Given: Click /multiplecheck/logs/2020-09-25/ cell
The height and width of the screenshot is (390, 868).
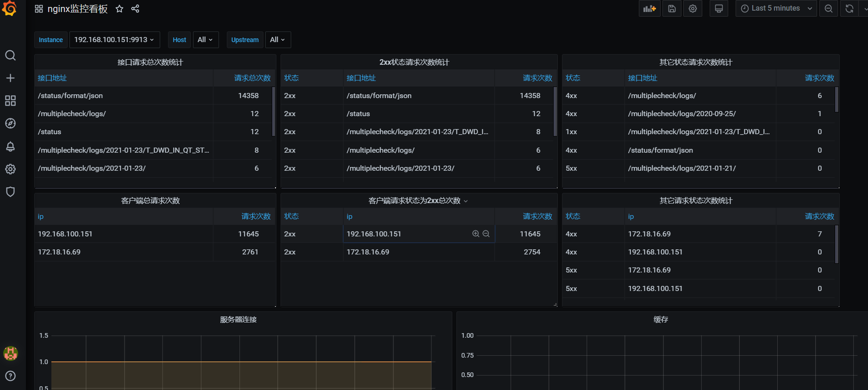Looking at the screenshot, I should coord(700,114).
